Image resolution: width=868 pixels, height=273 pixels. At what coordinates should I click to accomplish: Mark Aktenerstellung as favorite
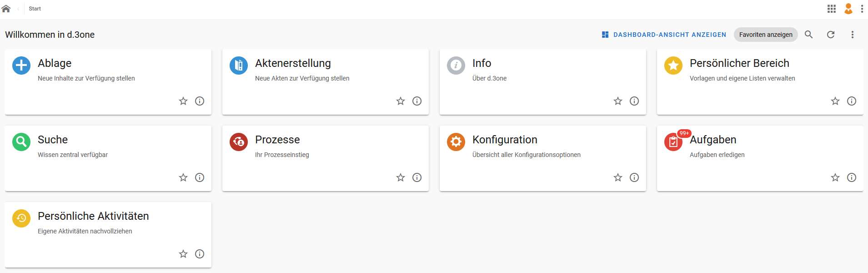[x=401, y=101]
